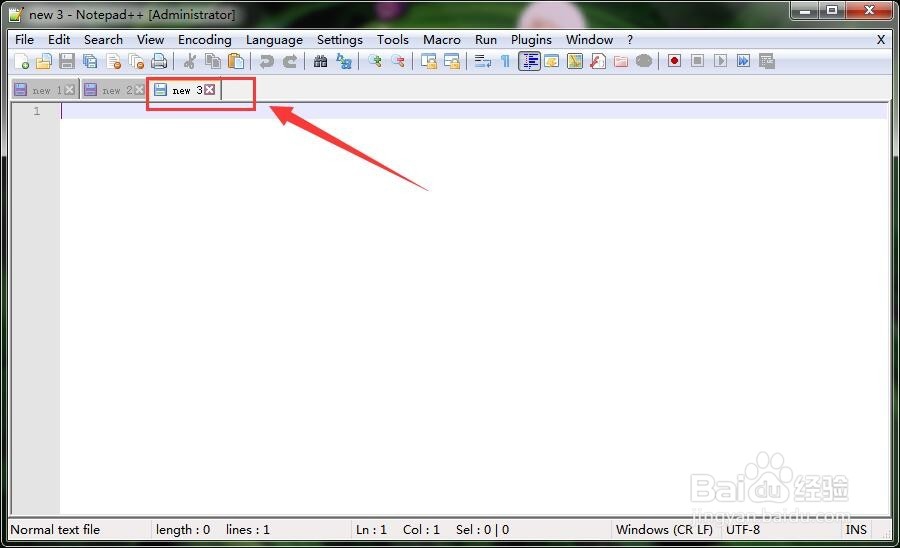Open the Settings menu
Image resolution: width=900 pixels, height=548 pixels.
tap(340, 40)
